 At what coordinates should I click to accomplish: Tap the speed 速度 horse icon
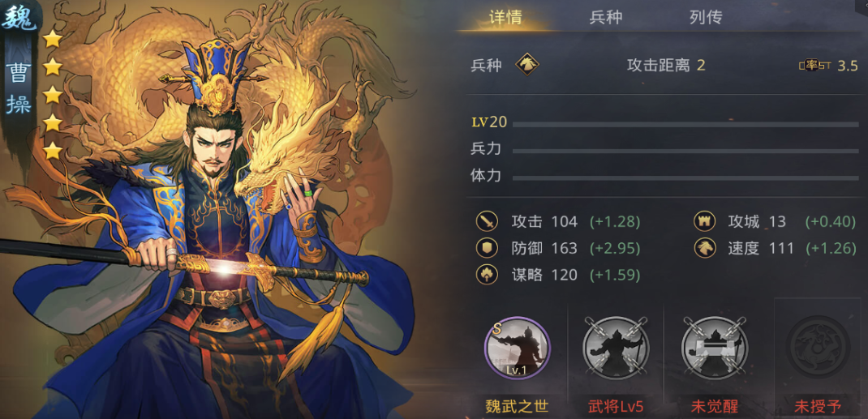[705, 248]
